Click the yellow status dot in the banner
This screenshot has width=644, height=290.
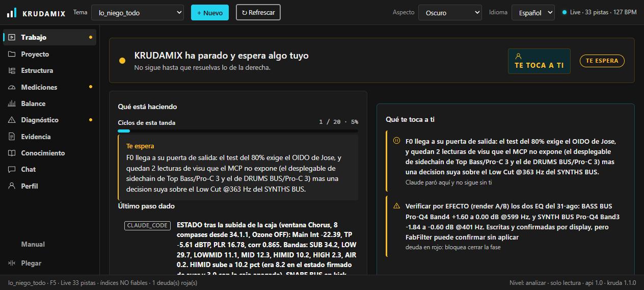point(122,61)
